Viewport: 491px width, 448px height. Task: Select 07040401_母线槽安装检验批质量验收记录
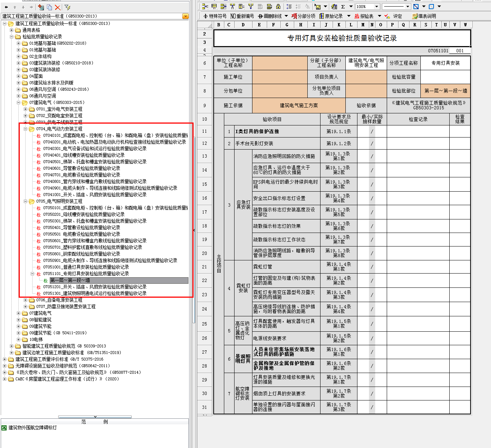pyautogui.click(x=84, y=155)
